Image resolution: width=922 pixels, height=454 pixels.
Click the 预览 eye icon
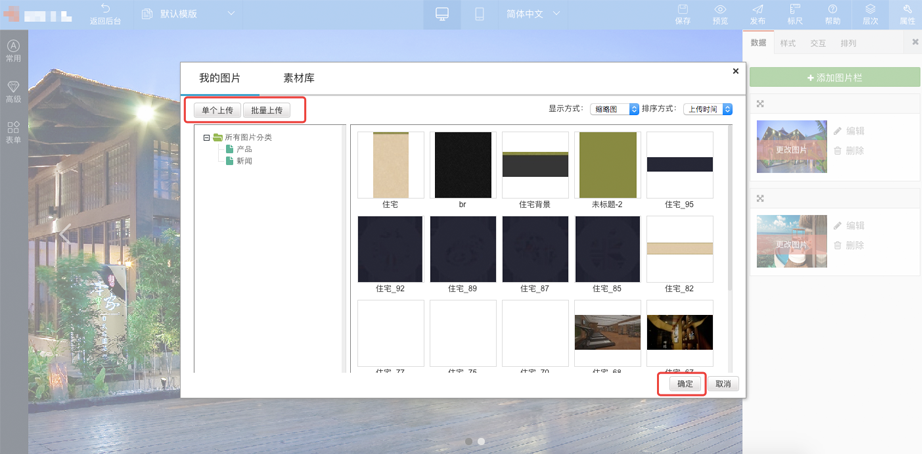[720, 10]
